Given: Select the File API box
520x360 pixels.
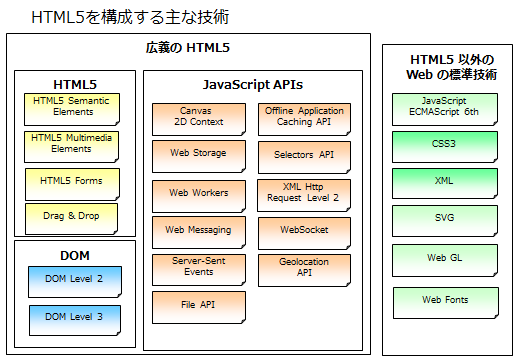Looking at the screenshot, I should [199, 307].
